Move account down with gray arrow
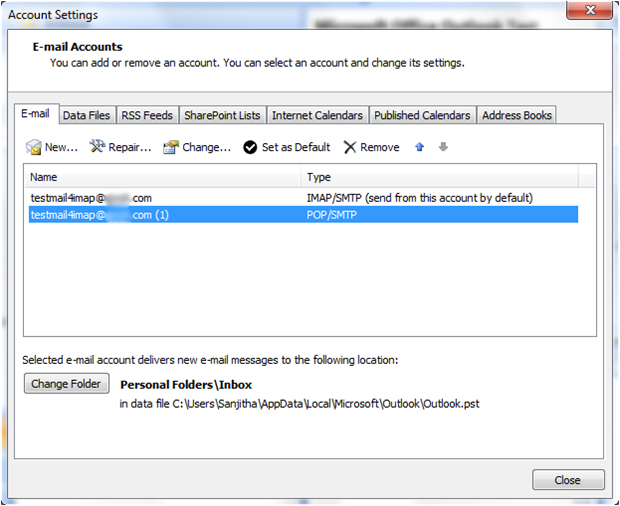 (x=443, y=147)
